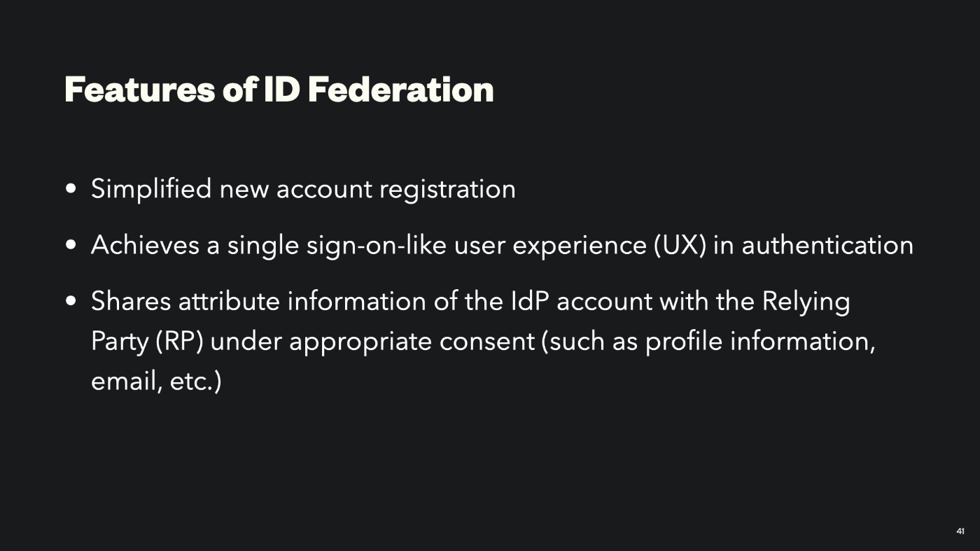This screenshot has height=551, width=980.
Task: Click the word "Relying" in third bullet
Action: [x=806, y=302]
